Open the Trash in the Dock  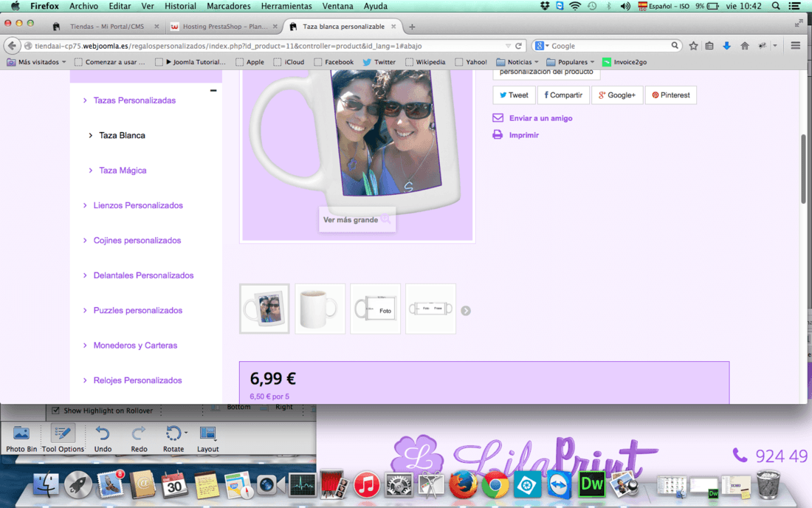point(768,484)
